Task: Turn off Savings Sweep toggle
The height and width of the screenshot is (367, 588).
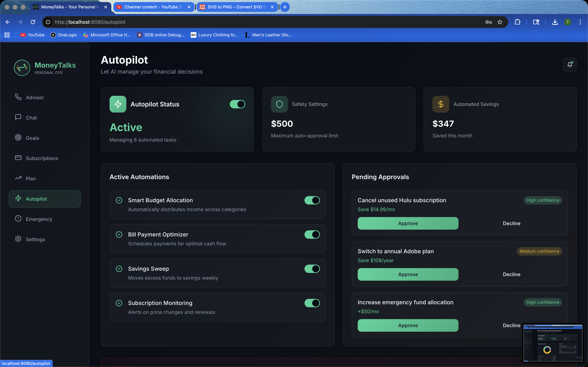Action: tap(312, 269)
